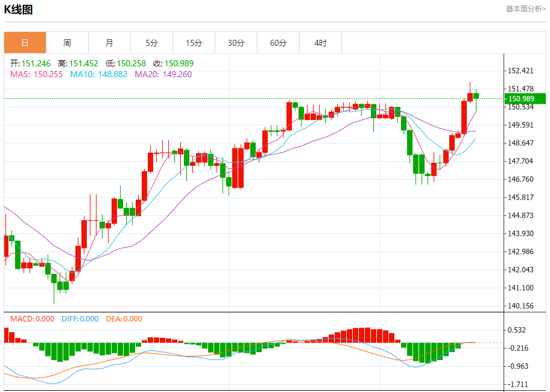This screenshot has height=392, width=550.
Task: Click the 144.873 price axis label
Action: [x=520, y=216]
